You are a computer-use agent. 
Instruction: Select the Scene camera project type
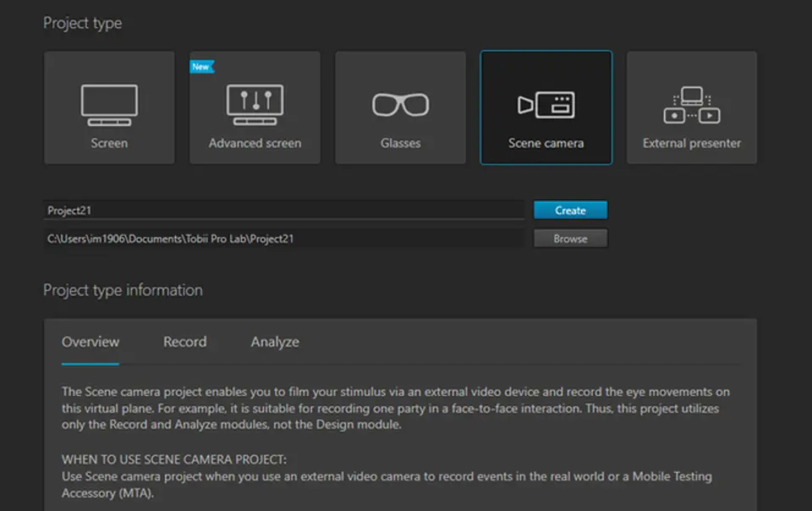coord(546,107)
